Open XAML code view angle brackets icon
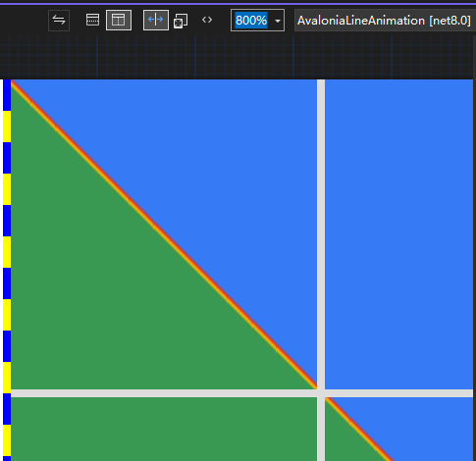This screenshot has width=476, height=461. coord(207,21)
